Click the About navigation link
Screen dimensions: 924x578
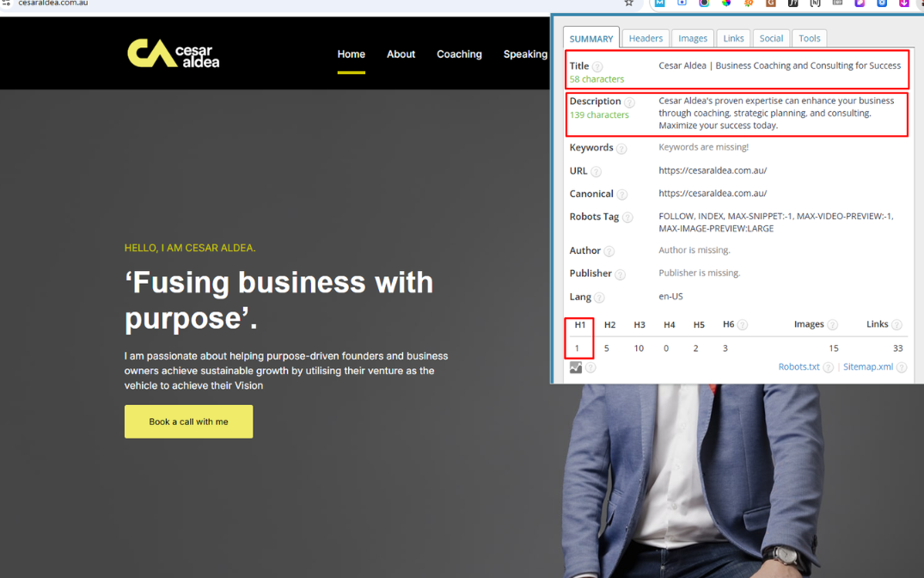pos(401,54)
